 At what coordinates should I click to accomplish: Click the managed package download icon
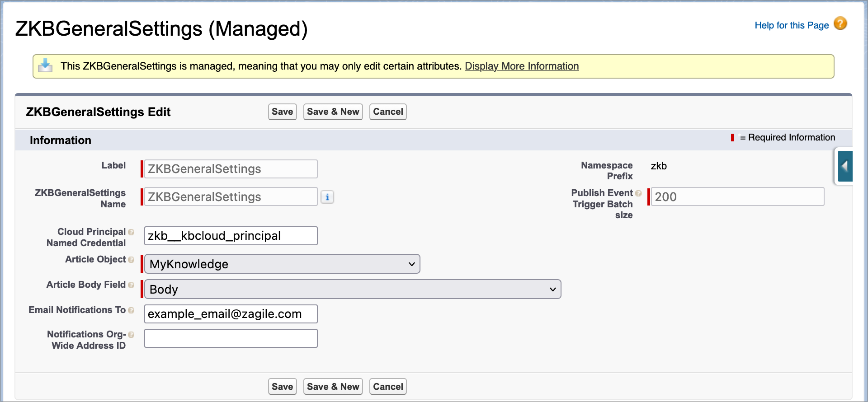[x=45, y=66]
